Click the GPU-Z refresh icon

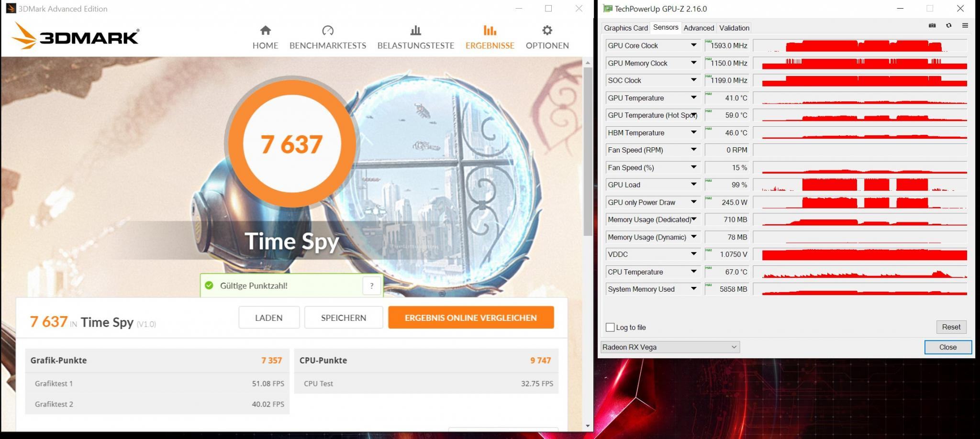click(948, 26)
